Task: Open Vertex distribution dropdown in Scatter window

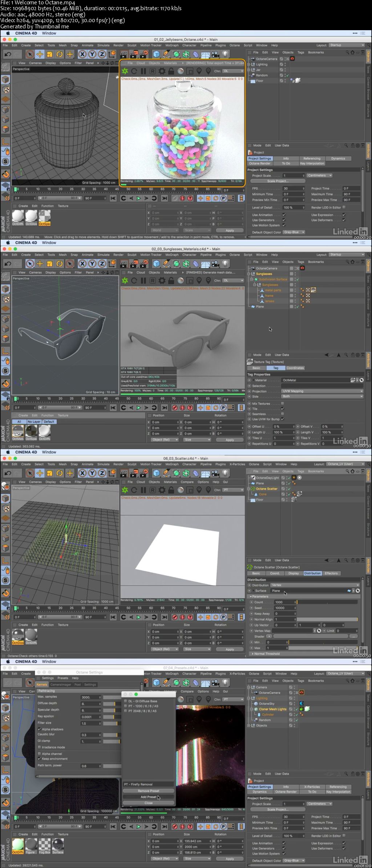Action: point(315,585)
